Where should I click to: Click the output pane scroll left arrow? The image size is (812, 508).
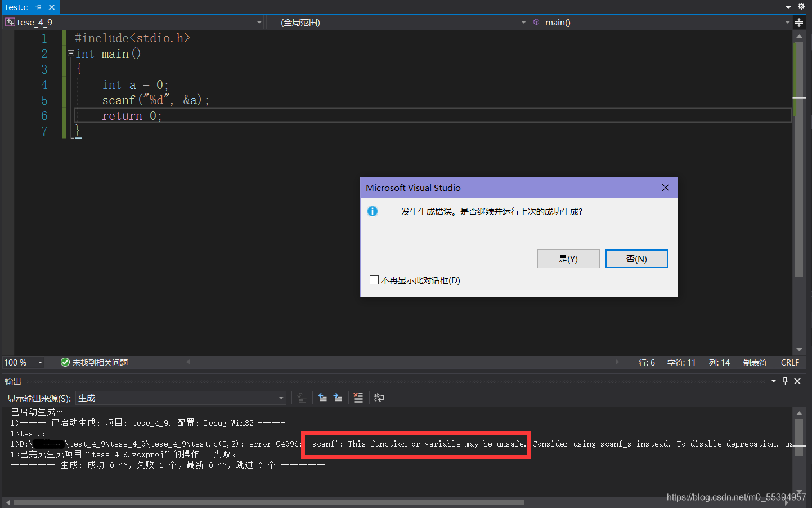click(x=8, y=502)
